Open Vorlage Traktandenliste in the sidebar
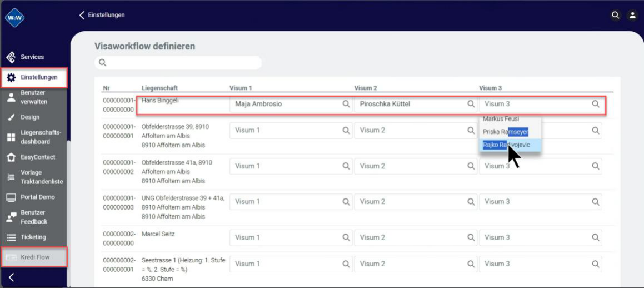This screenshot has width=644, height=288. click(x=34, y=177)
